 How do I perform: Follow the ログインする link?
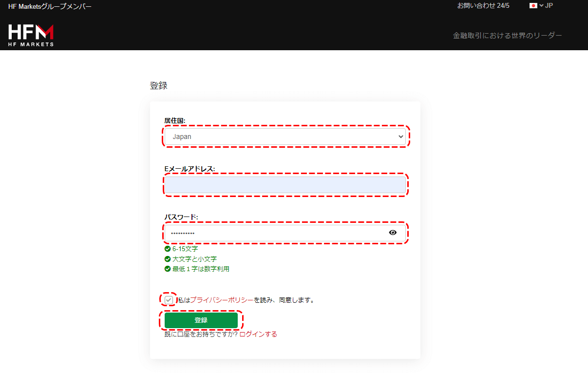258,334
